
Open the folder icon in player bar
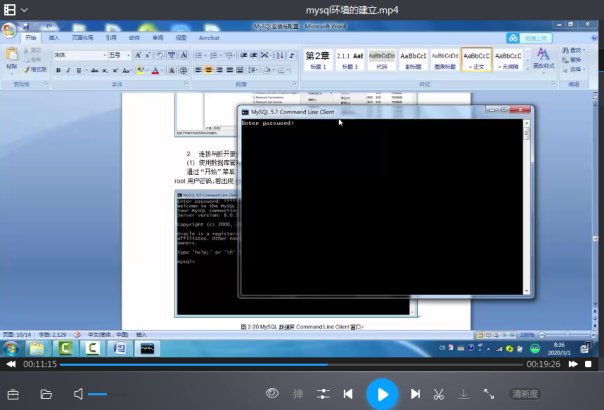(x=46, y=394)
